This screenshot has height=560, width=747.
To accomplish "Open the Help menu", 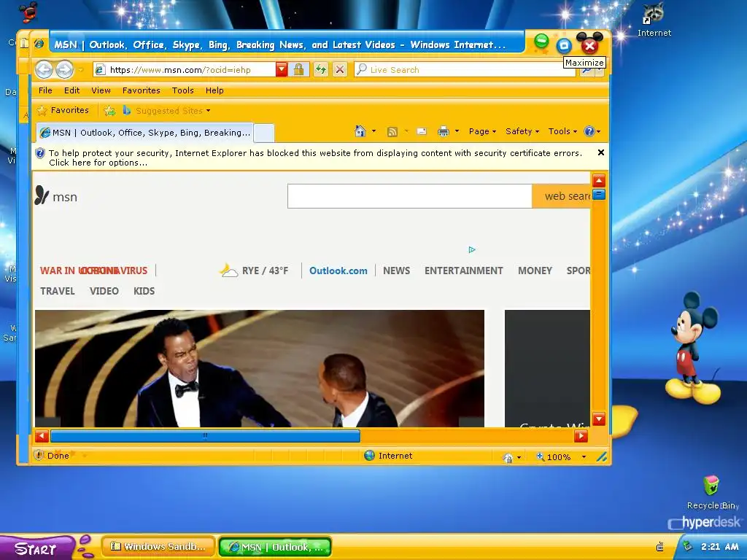I will tap(214, 90).
